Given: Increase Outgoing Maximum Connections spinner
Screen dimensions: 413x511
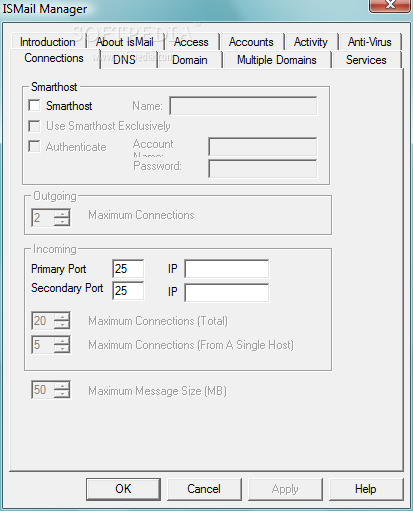Looking at the screenshot, I should point(62,213).
